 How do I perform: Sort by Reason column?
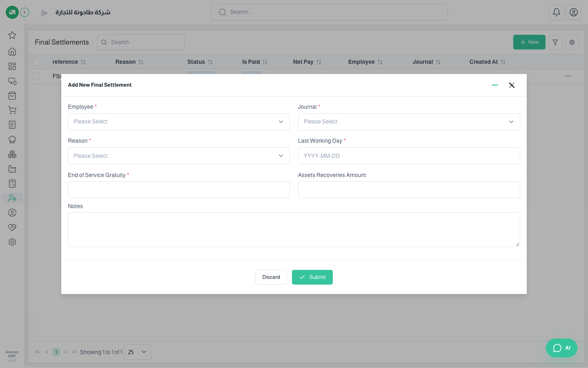(129, 62)
